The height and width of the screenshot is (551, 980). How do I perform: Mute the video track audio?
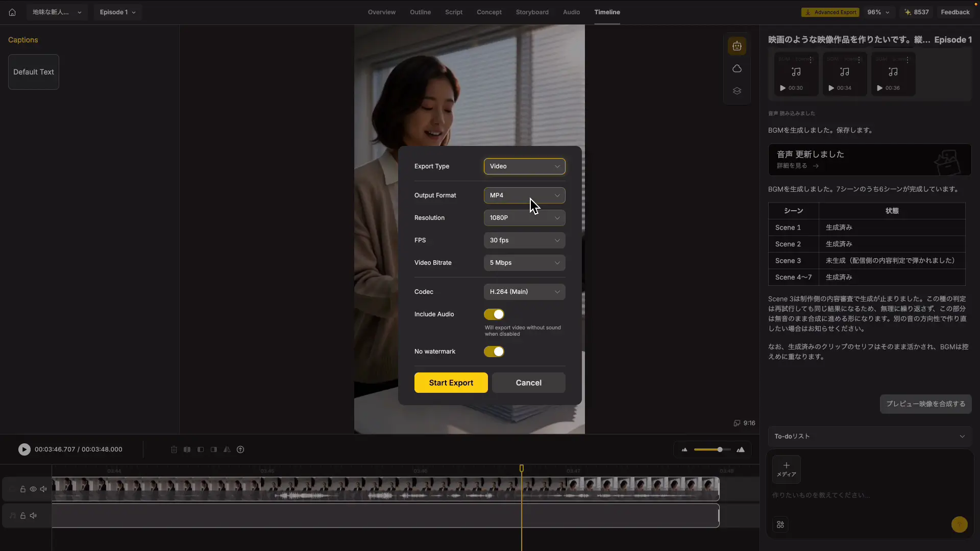tap(43, 489)
